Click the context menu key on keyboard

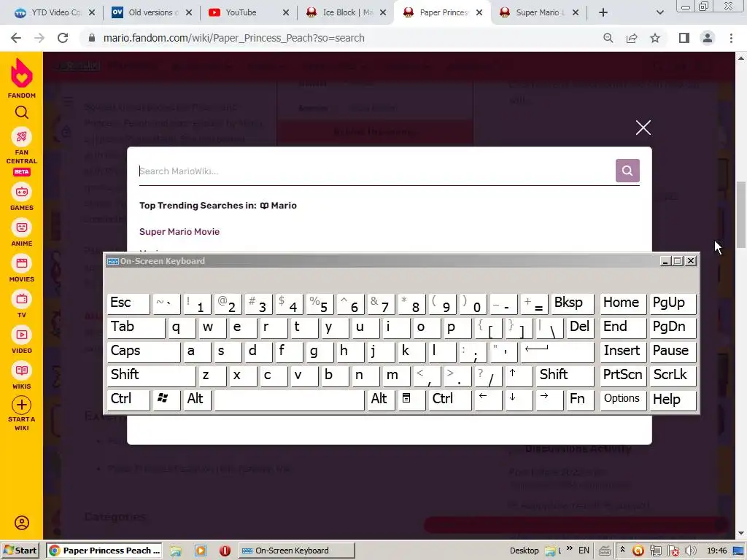pyautogui.click(x=411, y=399)
